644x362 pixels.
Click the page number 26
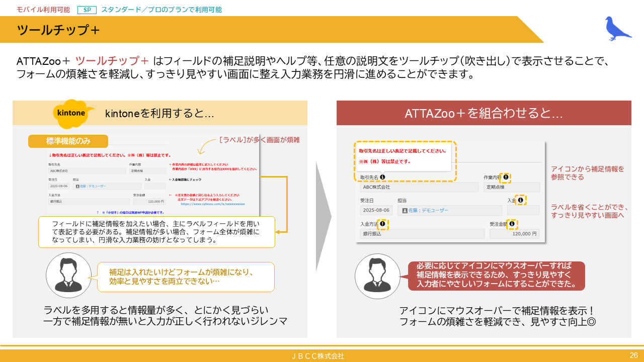click(x=633, y=355)
